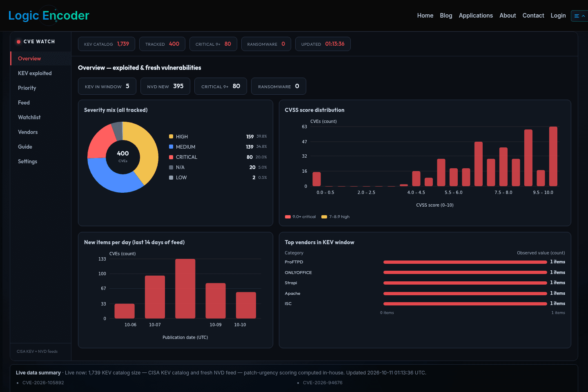Image resolution: width=588 pixels, height=392 pixels.
Task: Select the ISC vendor label
Action: pyautogui.click(x=288, y=304)
